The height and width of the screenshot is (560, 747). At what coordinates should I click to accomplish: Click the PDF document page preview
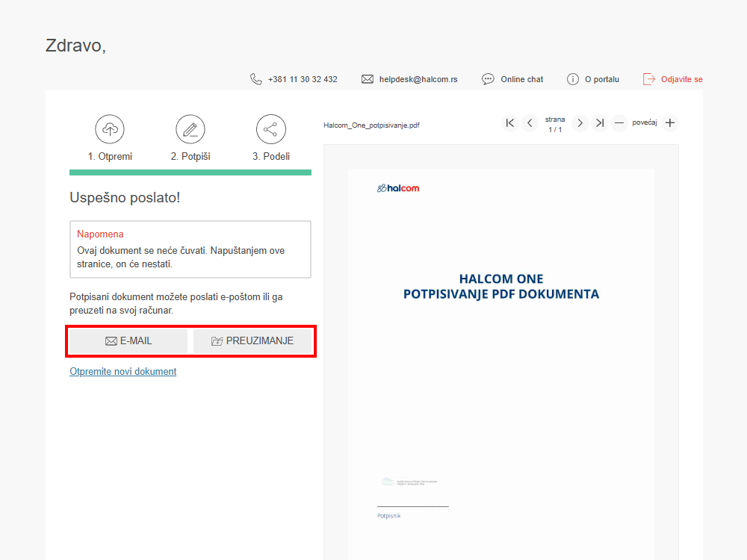501,364
